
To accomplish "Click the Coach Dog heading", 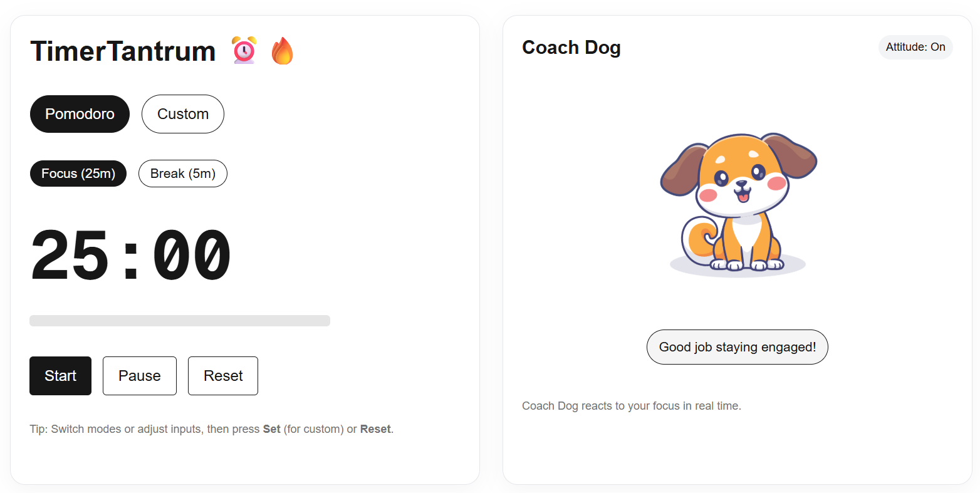I will (x=571, y=48).
